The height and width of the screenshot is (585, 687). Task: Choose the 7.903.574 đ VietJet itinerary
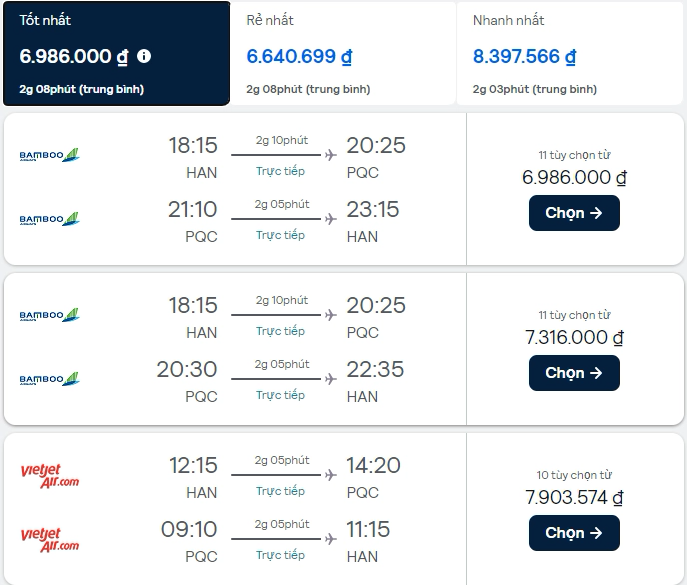coord(574,533)
